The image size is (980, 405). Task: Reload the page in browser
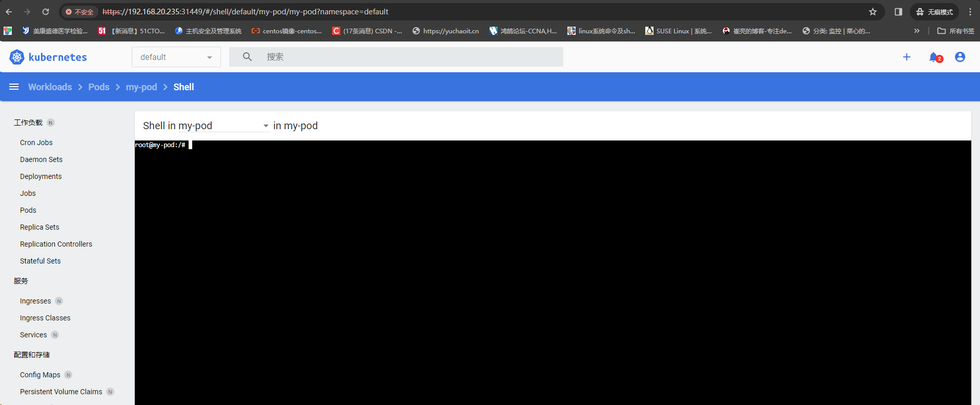[x=46, y=12]
